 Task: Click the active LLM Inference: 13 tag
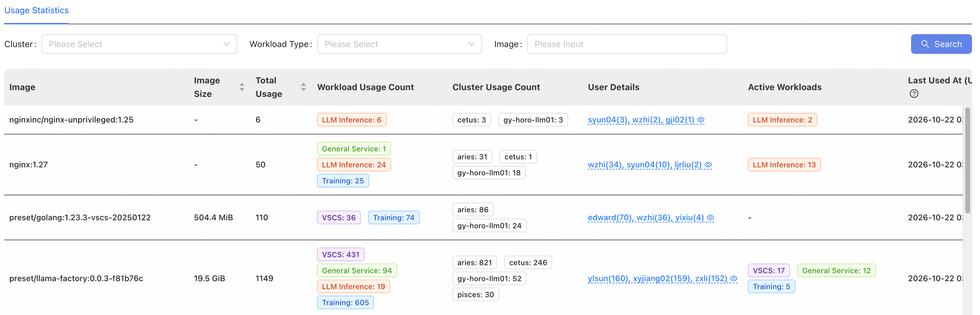pos(784,165)
